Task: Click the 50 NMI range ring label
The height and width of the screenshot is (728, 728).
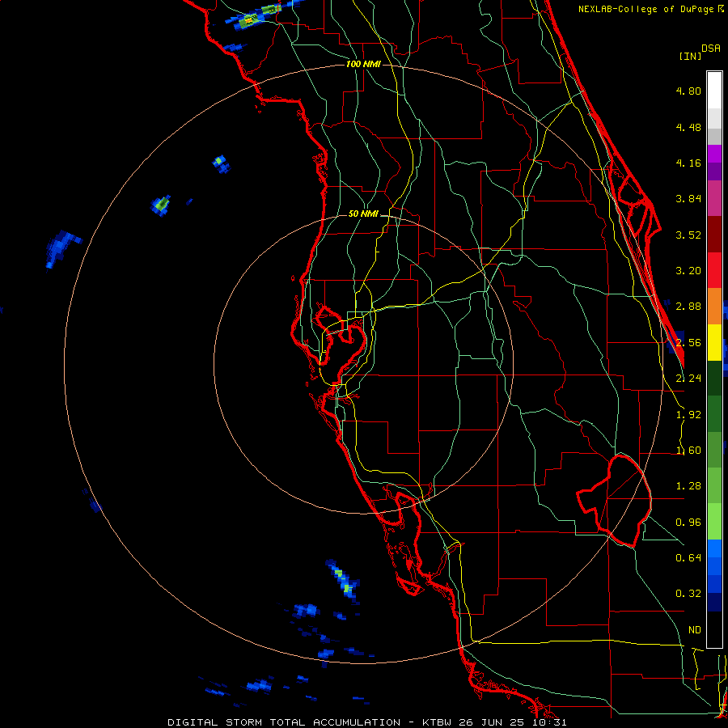Action: tap(363, 214)
